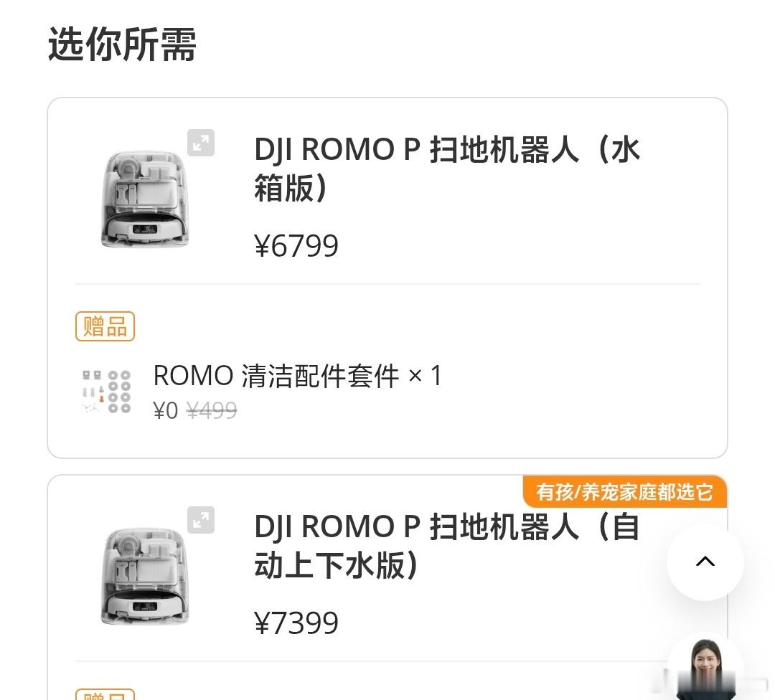Choose the ¥6799 price option
This screenshot has height=700, width=775.
296,245
